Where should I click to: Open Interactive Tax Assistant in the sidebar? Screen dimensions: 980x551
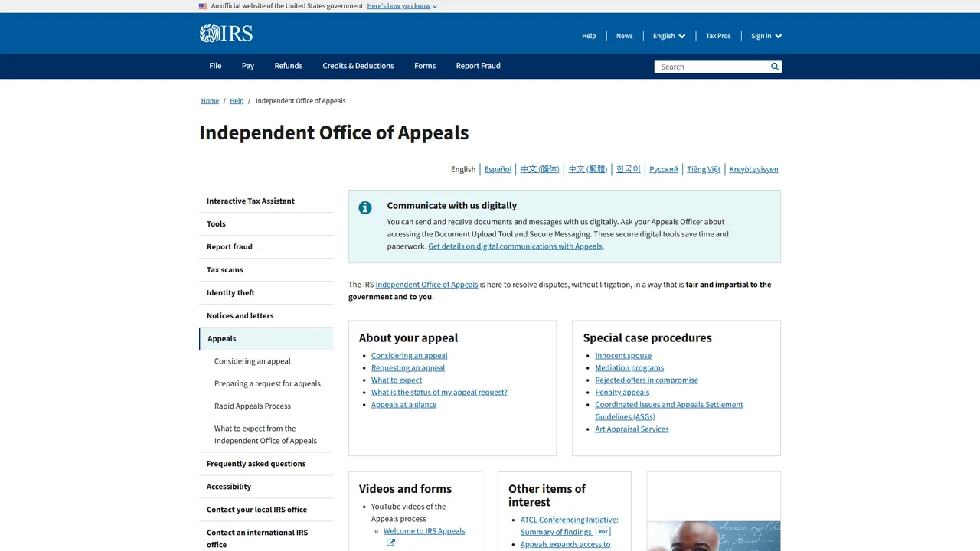coord(266,201)
